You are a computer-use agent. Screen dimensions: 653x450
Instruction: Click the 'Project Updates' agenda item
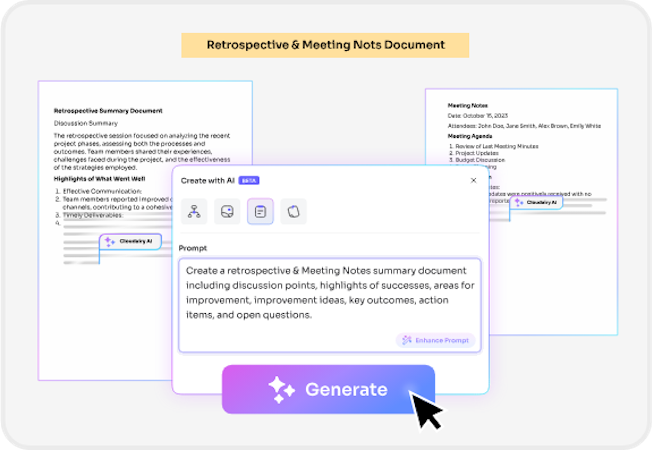(x=477, y=153)
